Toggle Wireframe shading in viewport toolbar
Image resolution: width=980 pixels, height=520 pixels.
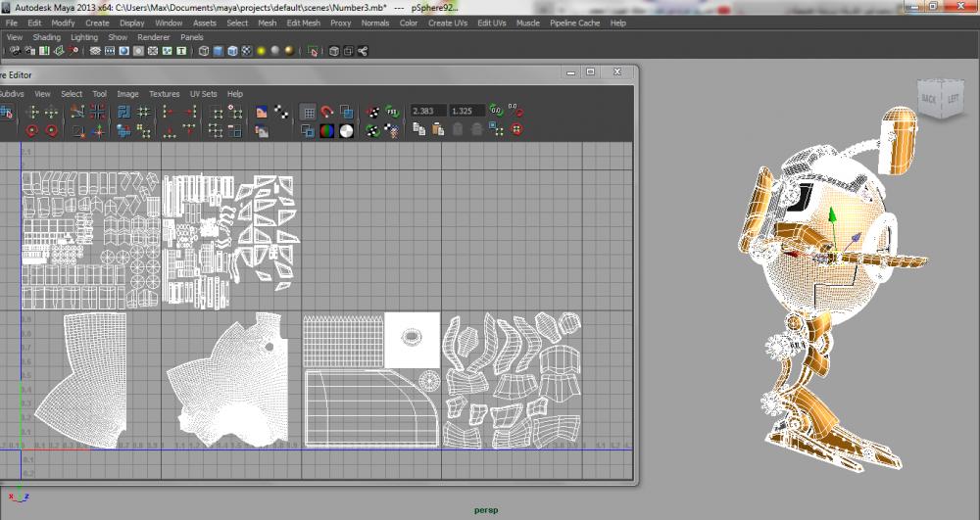pyautogui.click(x=204, y=51)
